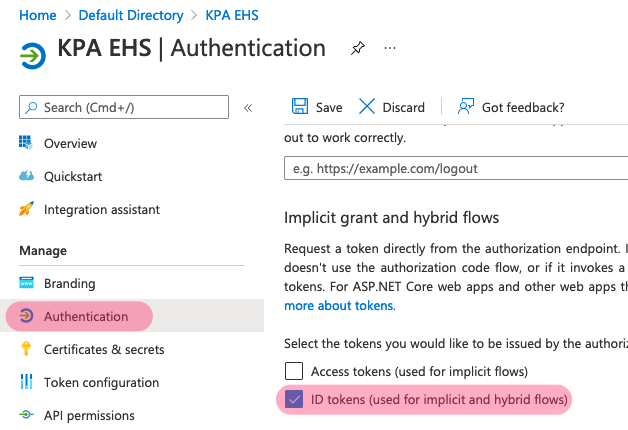Click the Certificates & secrets key icon
628x430 pixels.
[x=26, y=349]
